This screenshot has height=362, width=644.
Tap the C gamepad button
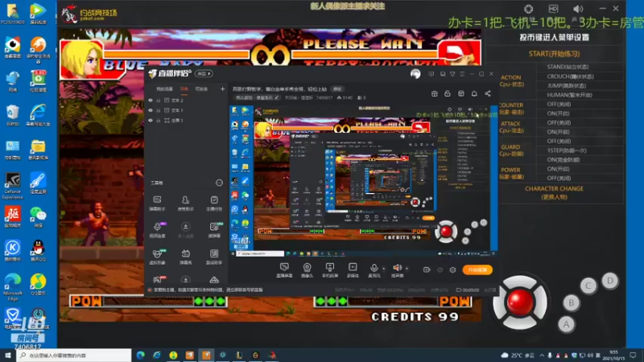[588, 286]
